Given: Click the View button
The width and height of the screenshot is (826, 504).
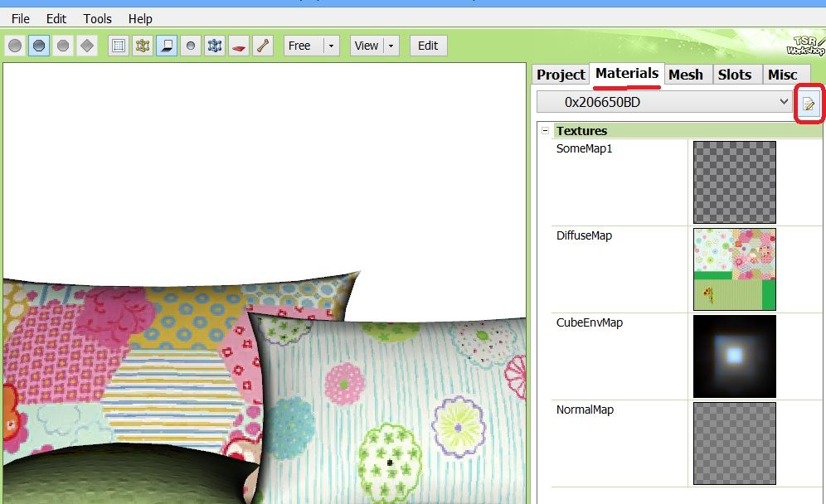Looking at the screenshot, I should pyautogui.click(x=367, y=46).
